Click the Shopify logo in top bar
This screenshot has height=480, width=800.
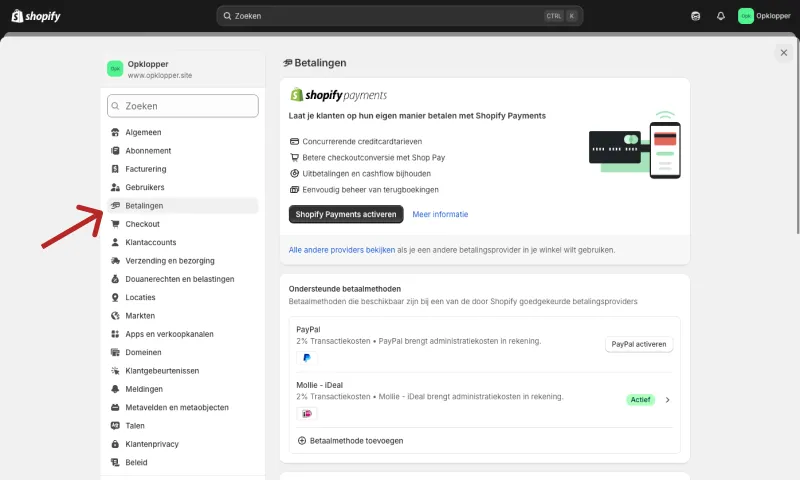tap(36, 16)
